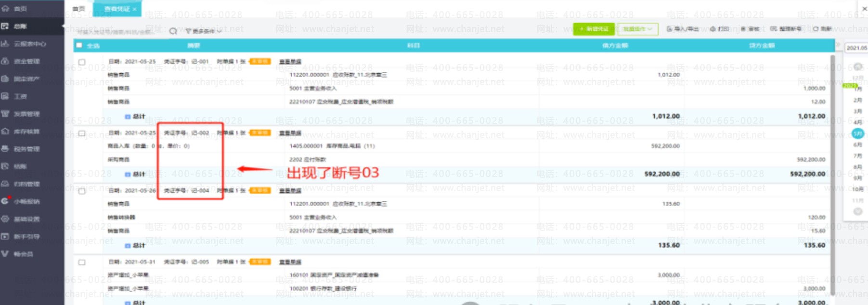The width and height of the screenshot is (868, 305).
Task: Click the green 新增凭证 button
Action: pos(594,29)
